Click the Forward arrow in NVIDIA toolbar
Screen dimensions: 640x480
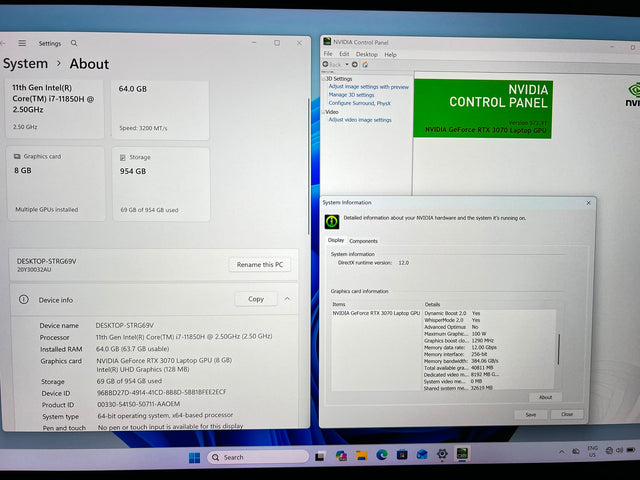coord(355,64)
